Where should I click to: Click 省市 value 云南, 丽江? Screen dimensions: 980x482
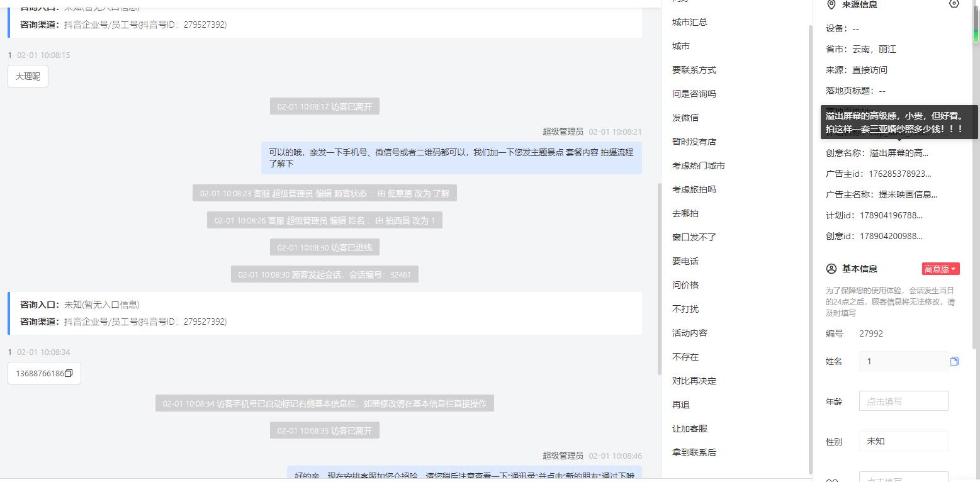point(874,49)
